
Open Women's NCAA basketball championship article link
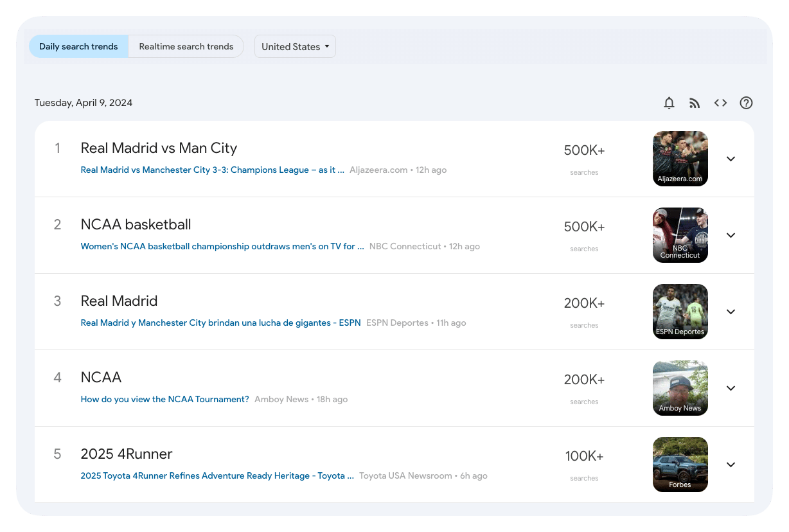pyautogui.click(x=222, y=247)
